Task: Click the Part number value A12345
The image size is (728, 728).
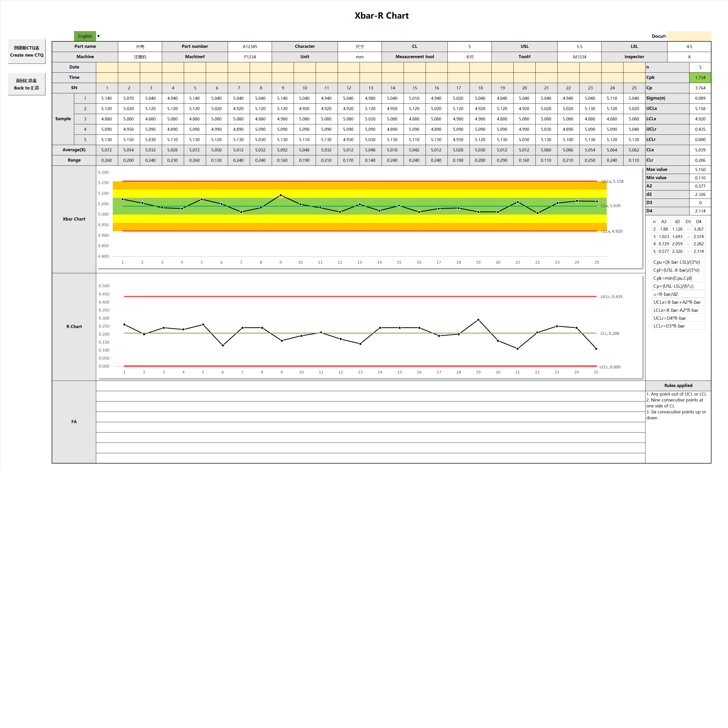Action: point(250,46)
